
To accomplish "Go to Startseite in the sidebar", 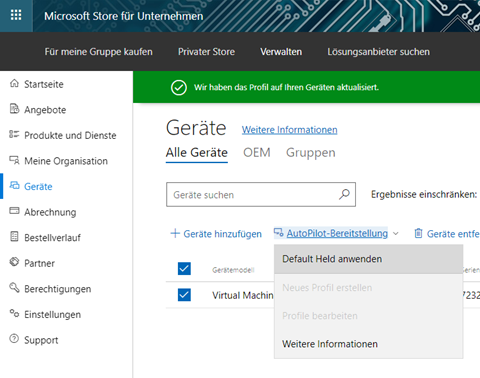I will [44, 84].
